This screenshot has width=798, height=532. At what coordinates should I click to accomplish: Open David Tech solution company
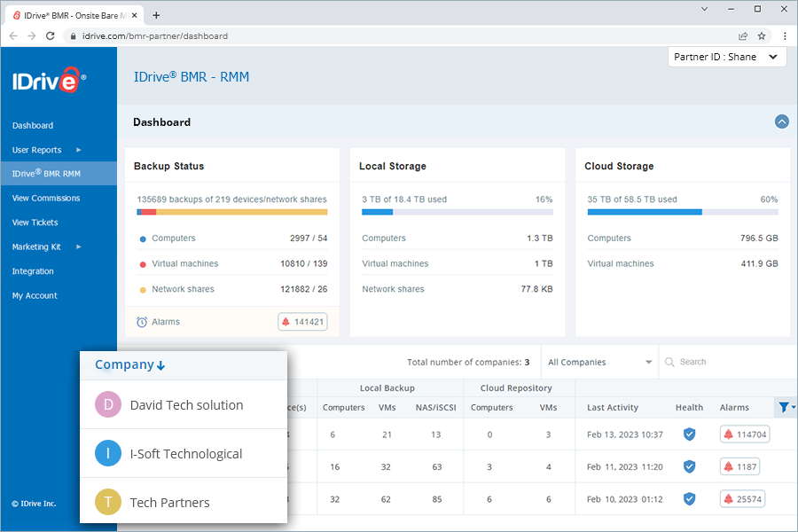[x=186, y=405]
